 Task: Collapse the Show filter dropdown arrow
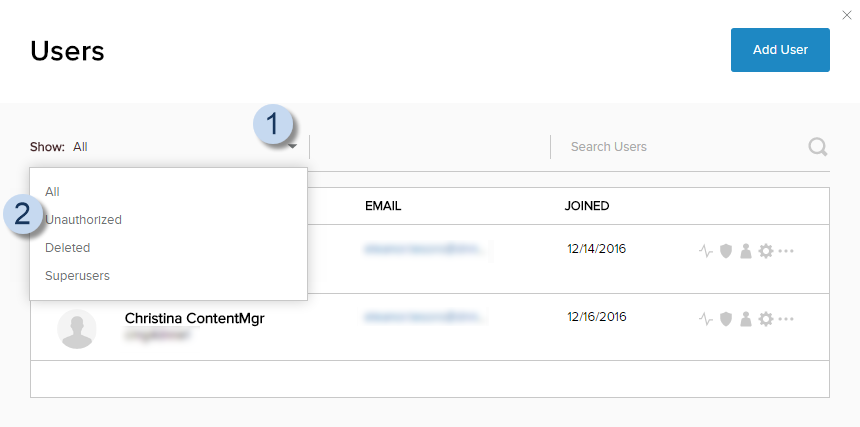click(x=293, y=147)
